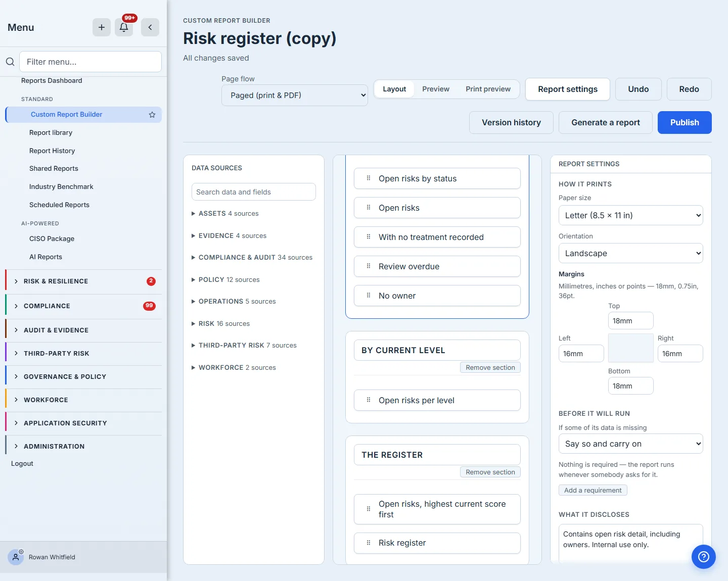Click the Search data and fields box
Viewport: 728px width, 581px height.
254,192
